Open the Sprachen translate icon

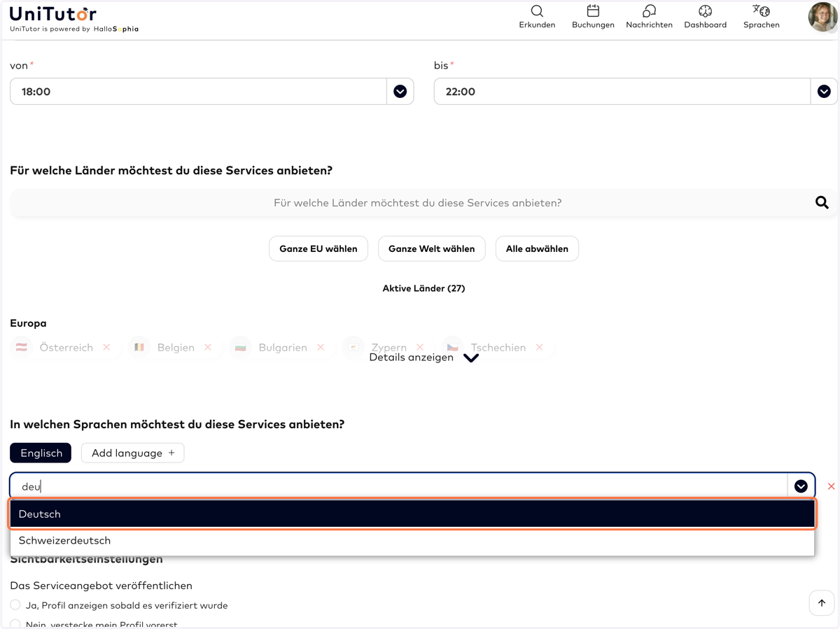coord(761,11)
